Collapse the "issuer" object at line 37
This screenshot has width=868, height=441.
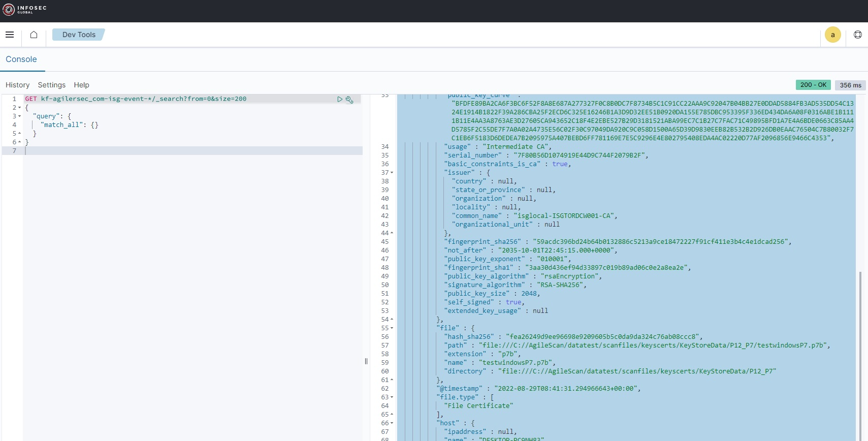tap(392, 173)
